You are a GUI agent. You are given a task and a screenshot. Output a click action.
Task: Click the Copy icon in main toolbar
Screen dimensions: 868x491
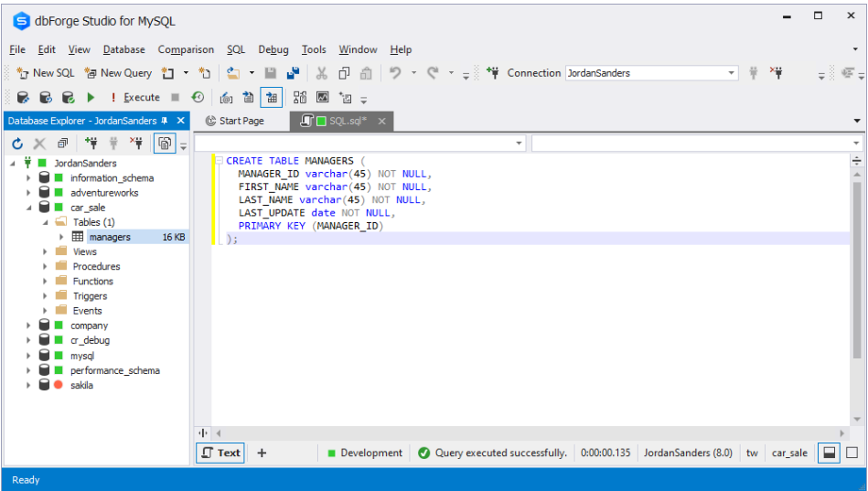(344, 73)
